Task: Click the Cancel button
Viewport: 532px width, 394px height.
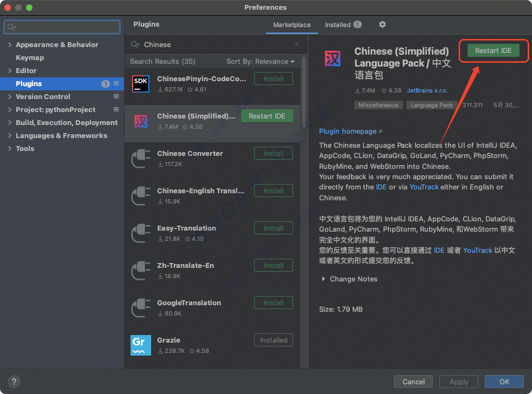Action: [x=413, y=382]
